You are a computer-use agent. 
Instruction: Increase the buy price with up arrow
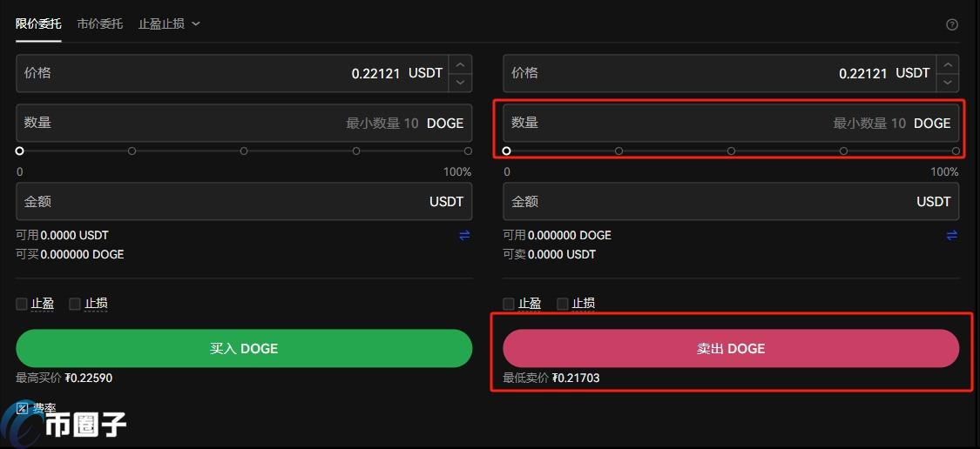point(461,64)
